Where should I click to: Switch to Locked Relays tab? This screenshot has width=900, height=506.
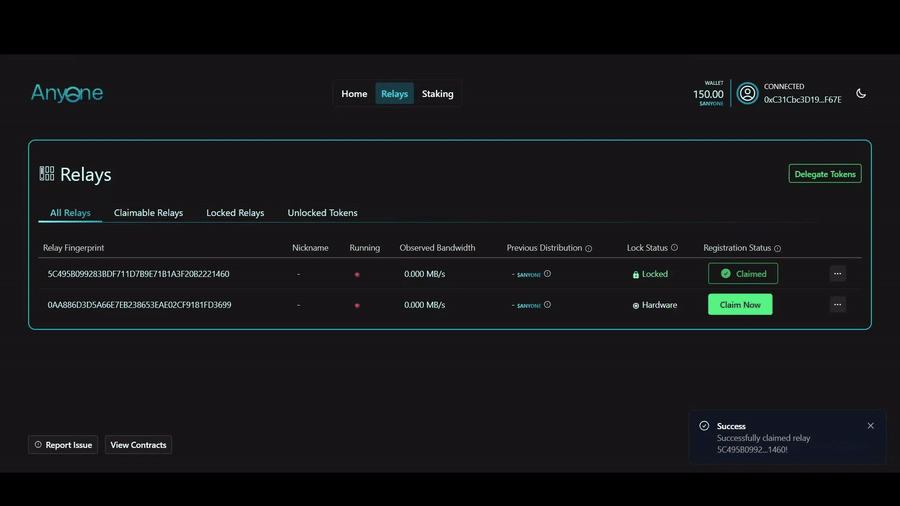click(x=235, y=213)
